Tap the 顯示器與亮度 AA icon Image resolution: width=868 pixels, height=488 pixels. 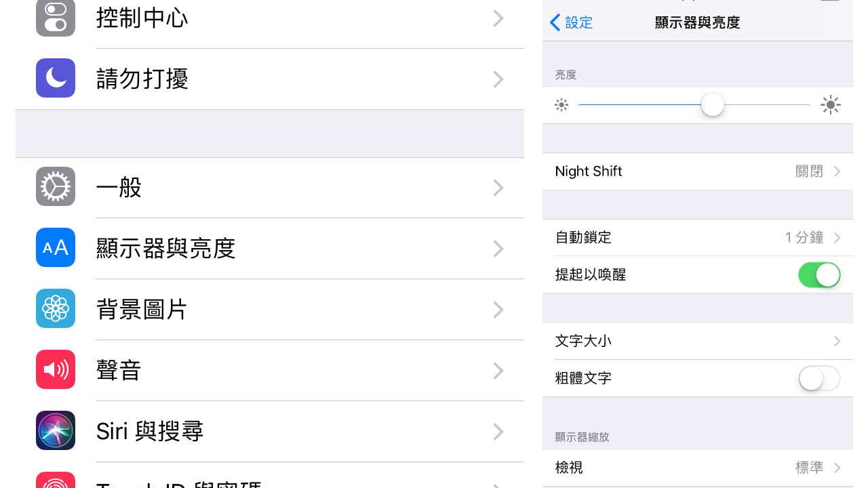point(56,247)
